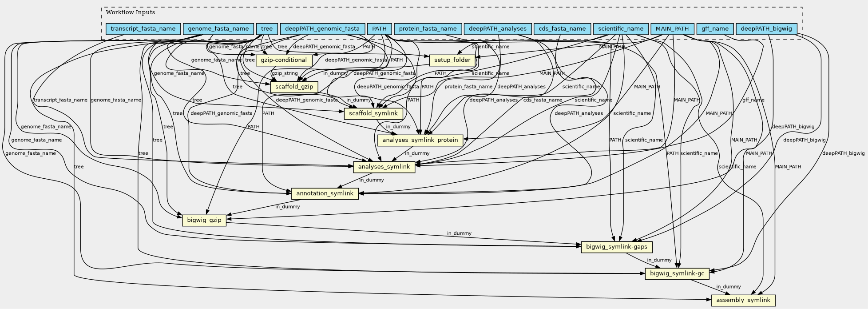Image resolution: width=868 pixels, height=309 pixels.
Task: Choose the cds_fasta_name input box
Action: pos(562,29)
